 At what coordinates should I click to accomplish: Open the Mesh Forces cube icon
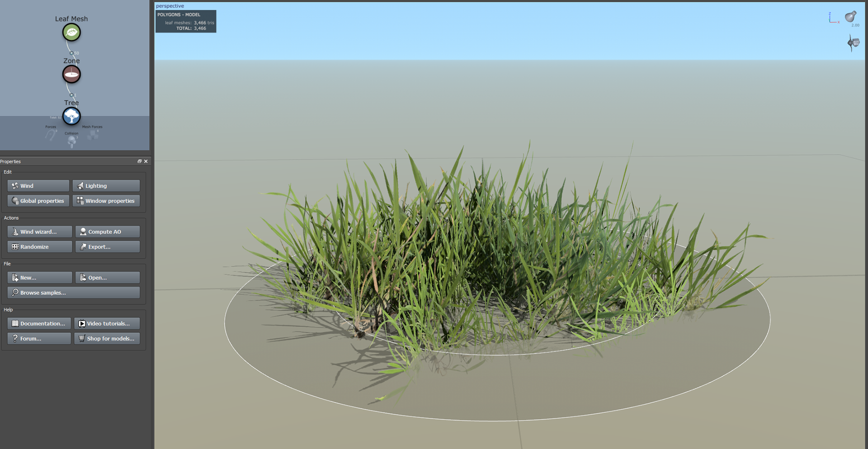93,134
